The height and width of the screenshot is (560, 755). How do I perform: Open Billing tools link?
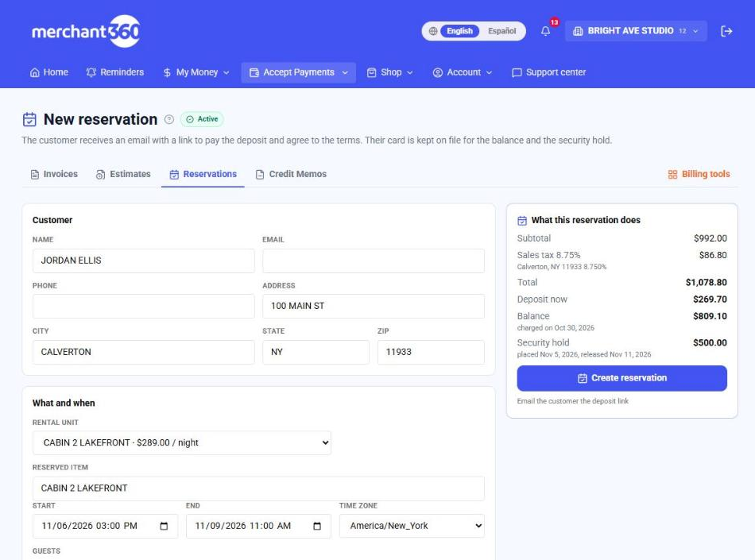click(x=699, y=175)
